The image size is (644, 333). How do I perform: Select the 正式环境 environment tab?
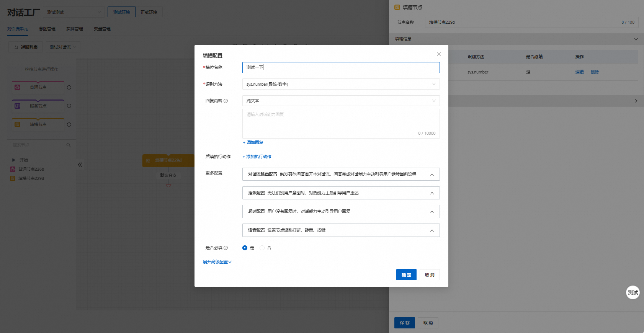click(x=149, y=12)
